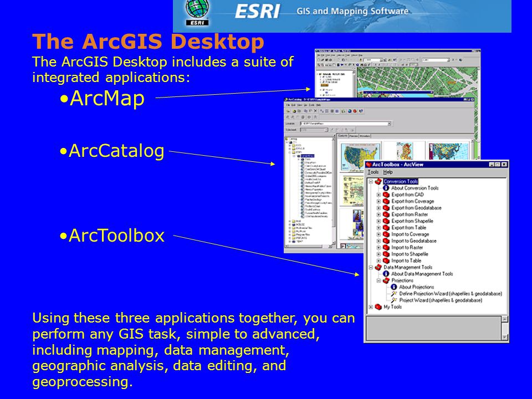Click the Define Projection Wizard wand icon
The image size is (532, 399).
pos(393,294)
